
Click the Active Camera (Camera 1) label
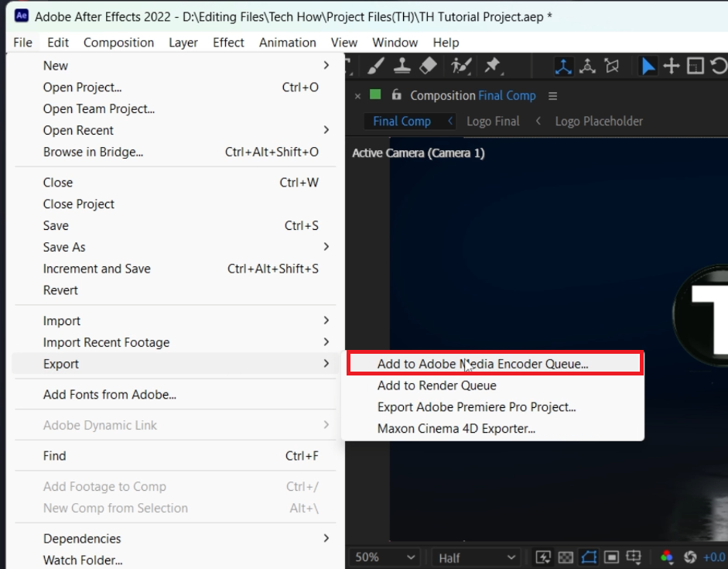[x=418, y=153]
